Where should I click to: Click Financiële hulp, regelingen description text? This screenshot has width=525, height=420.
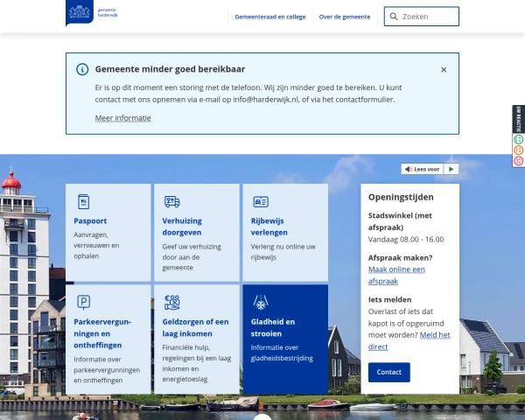(x=197, y=363)
